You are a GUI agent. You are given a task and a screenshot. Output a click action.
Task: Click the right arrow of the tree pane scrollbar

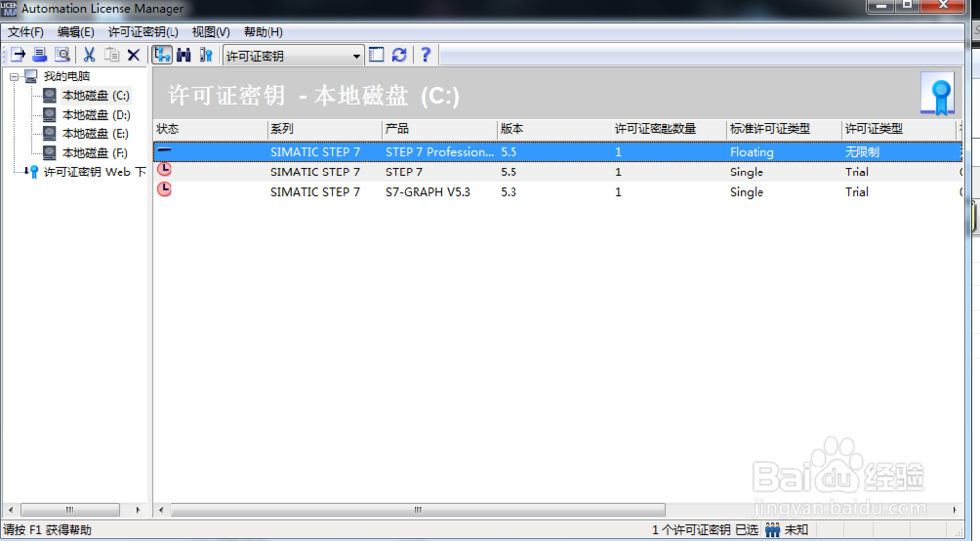pyautogui.click(x=138, y=510)
